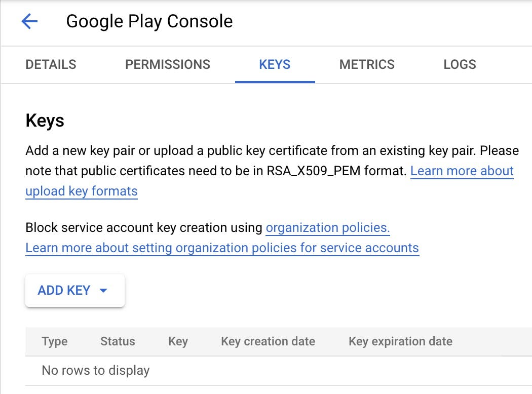Viewport: 532px width, 394px height.
Task: Switch to the PERMISSIONS tab
Action: [x=168, y=64]
